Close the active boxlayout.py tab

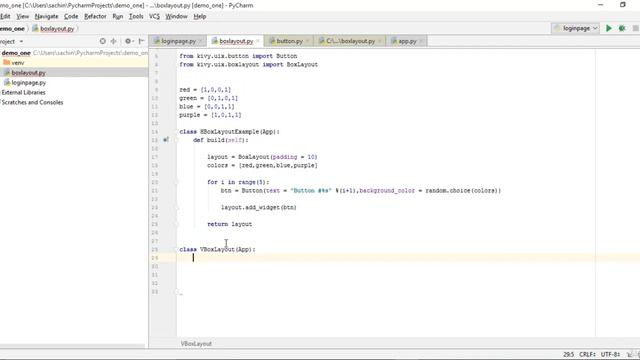tap(258, 41)
